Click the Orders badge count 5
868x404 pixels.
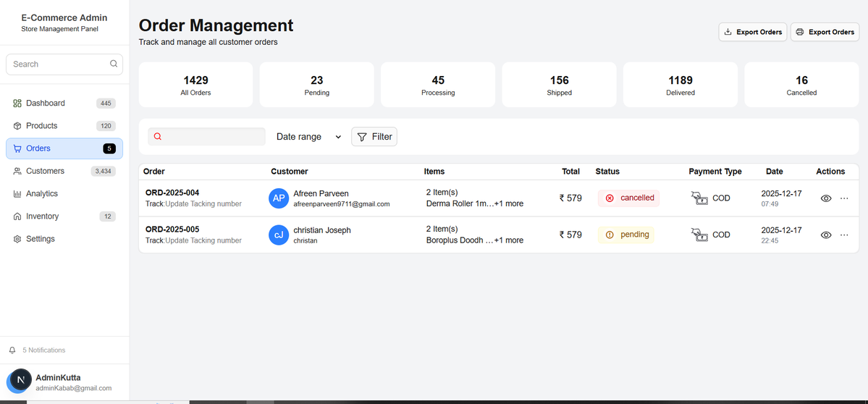pyautogui.click(x=109, y=148)
